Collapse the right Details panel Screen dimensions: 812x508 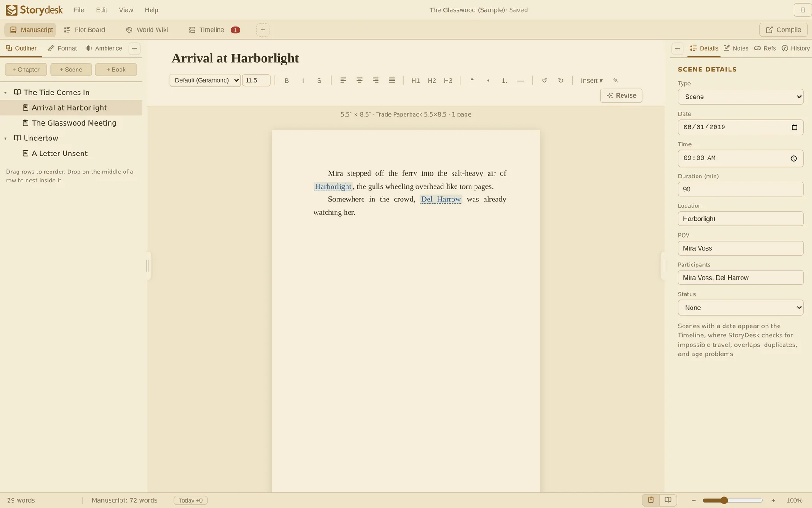677,48
